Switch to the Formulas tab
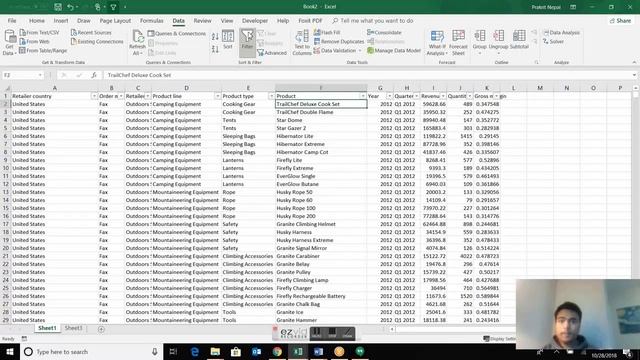This screenshot has height=360, width=640. coord(151,20)
